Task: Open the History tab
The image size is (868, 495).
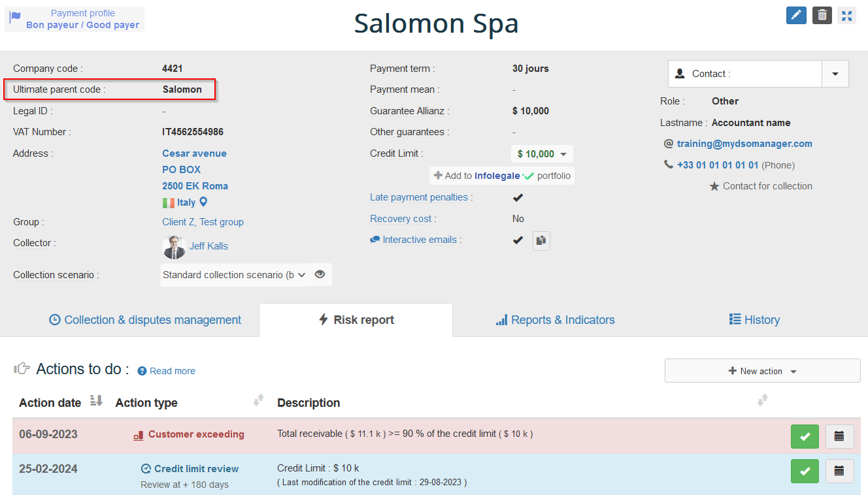Action: click(754, 320)
